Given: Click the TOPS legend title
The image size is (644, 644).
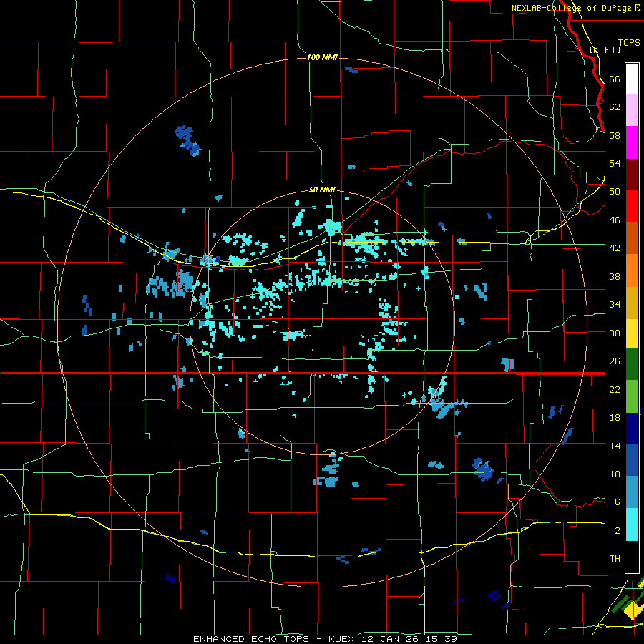Looking at the screenshot, I should pos(629,43).
